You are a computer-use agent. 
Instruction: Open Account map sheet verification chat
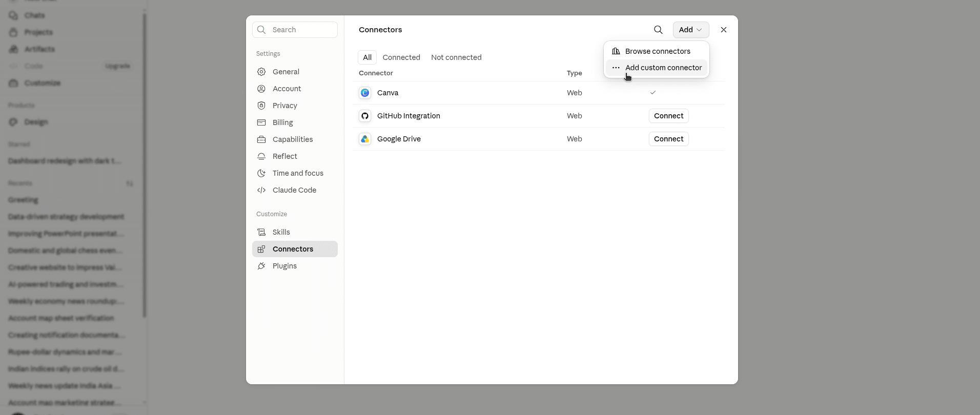pyautogui.click(x=61, y=318)
